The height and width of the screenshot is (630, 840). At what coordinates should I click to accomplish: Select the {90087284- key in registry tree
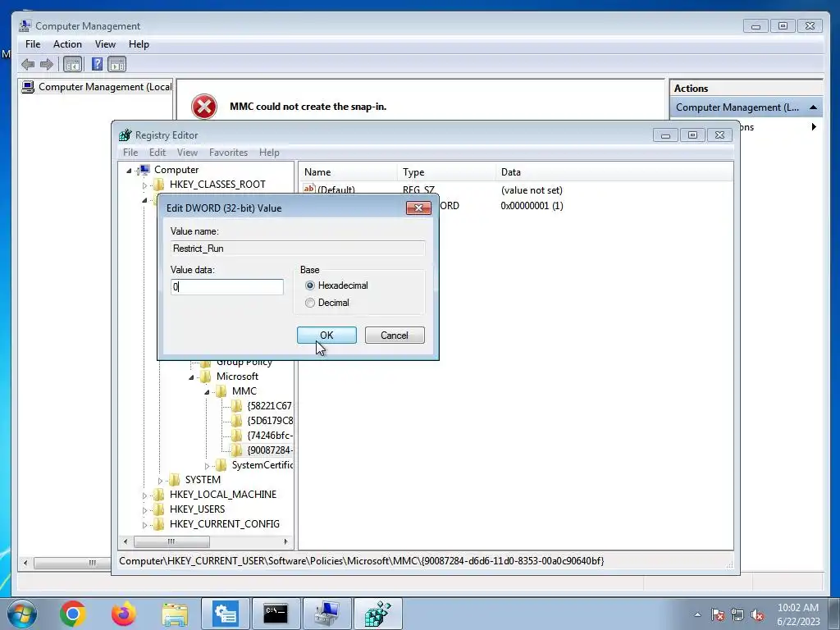tap(269, 450)
